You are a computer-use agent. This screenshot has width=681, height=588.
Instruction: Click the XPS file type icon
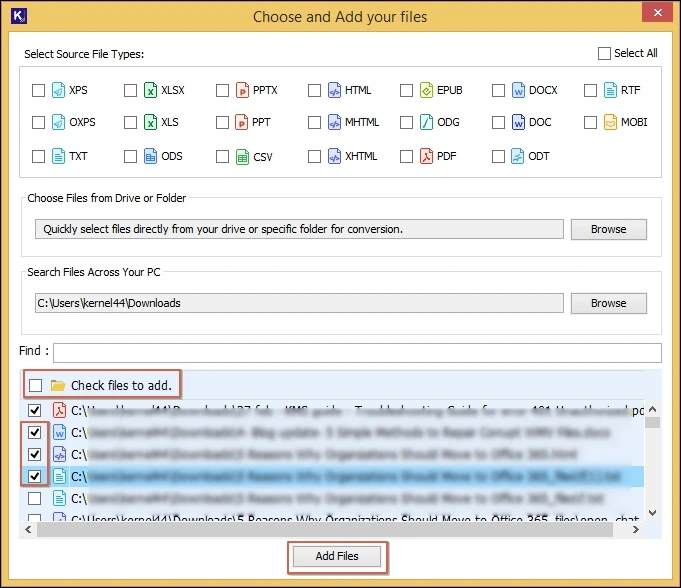(58, 90)
